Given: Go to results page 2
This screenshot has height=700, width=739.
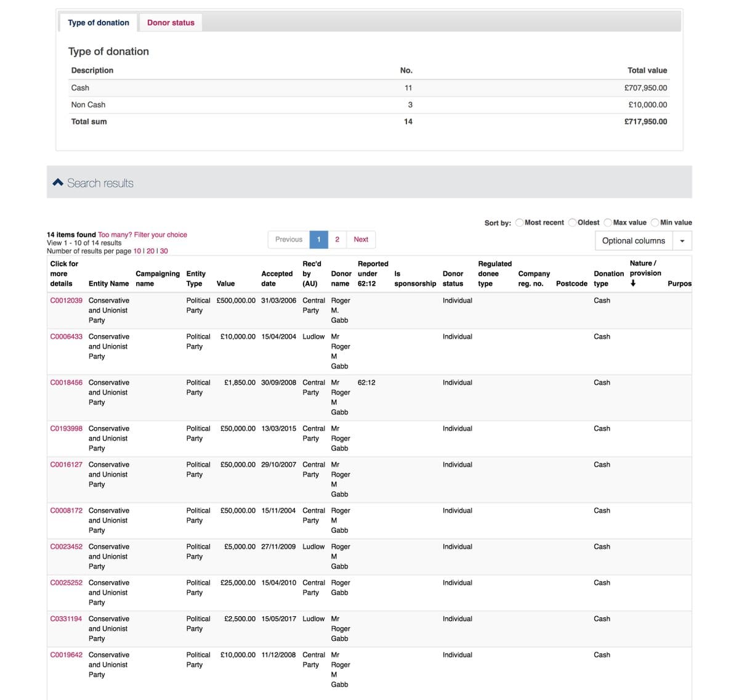Looking at the screenshot, I should pos(337,240).
